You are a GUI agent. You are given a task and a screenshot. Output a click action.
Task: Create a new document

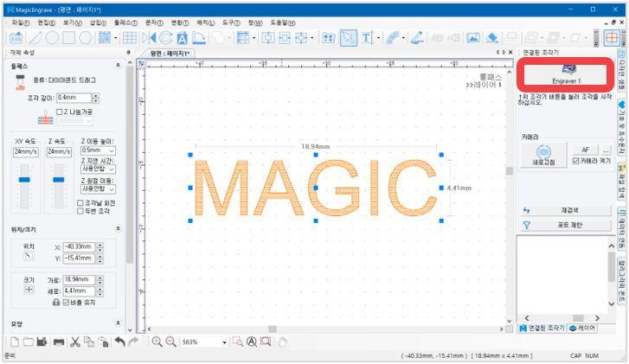[15, 342]
